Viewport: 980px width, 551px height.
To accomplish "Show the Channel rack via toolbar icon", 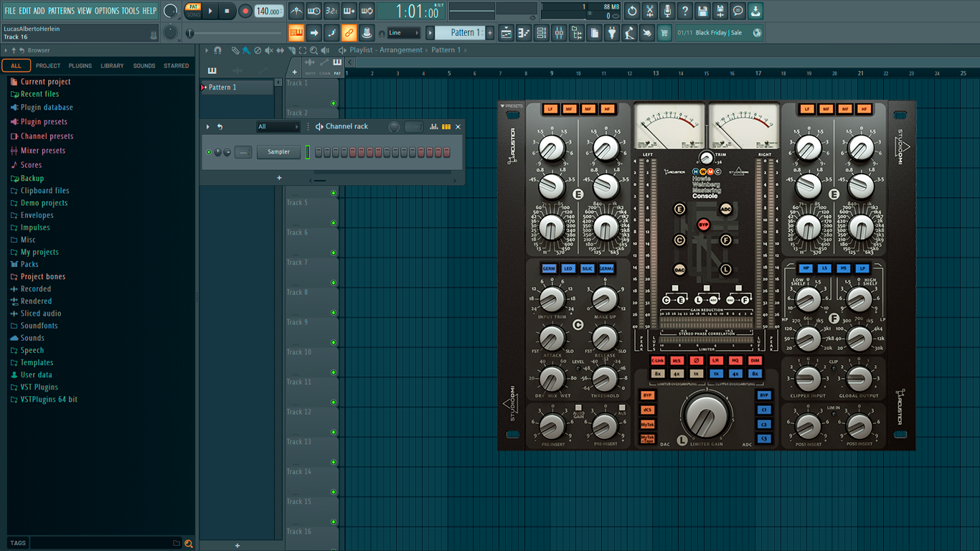I will pyautogui.click(x=542, y=32).
